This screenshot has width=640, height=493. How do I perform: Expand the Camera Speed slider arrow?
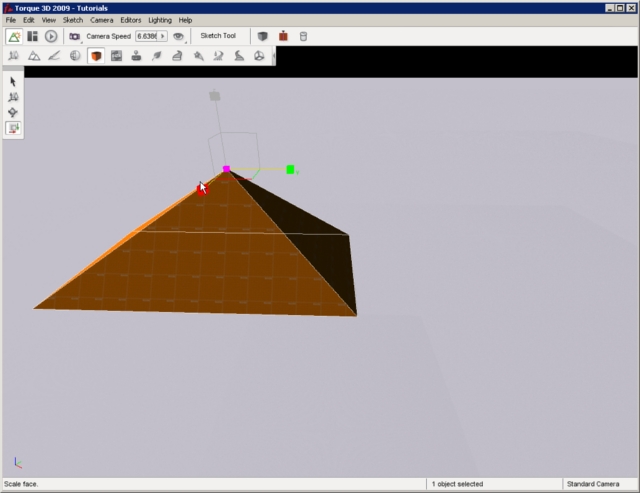click(x=163, y=36)
